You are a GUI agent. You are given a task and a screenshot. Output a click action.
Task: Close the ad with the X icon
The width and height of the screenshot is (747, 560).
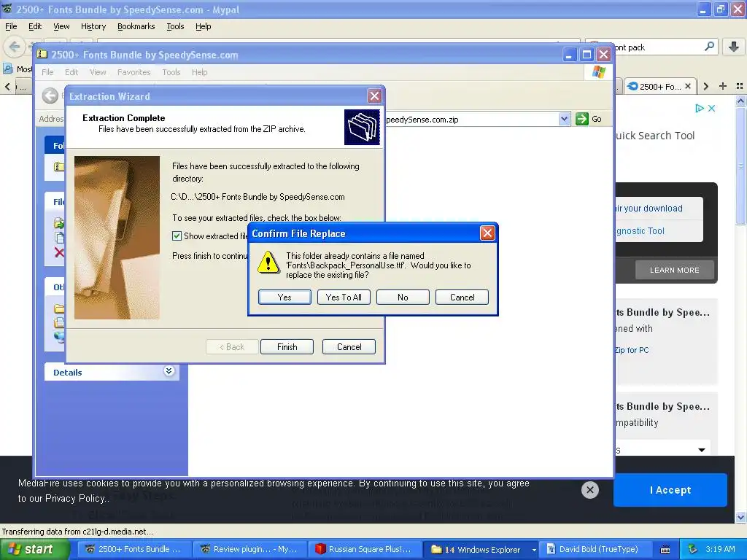[x=711, y=108]
